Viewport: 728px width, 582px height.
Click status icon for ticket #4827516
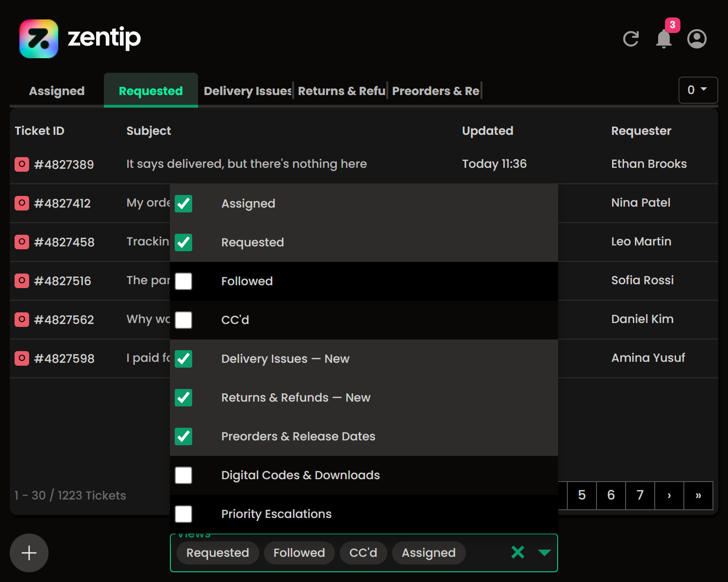click(22, 280)
